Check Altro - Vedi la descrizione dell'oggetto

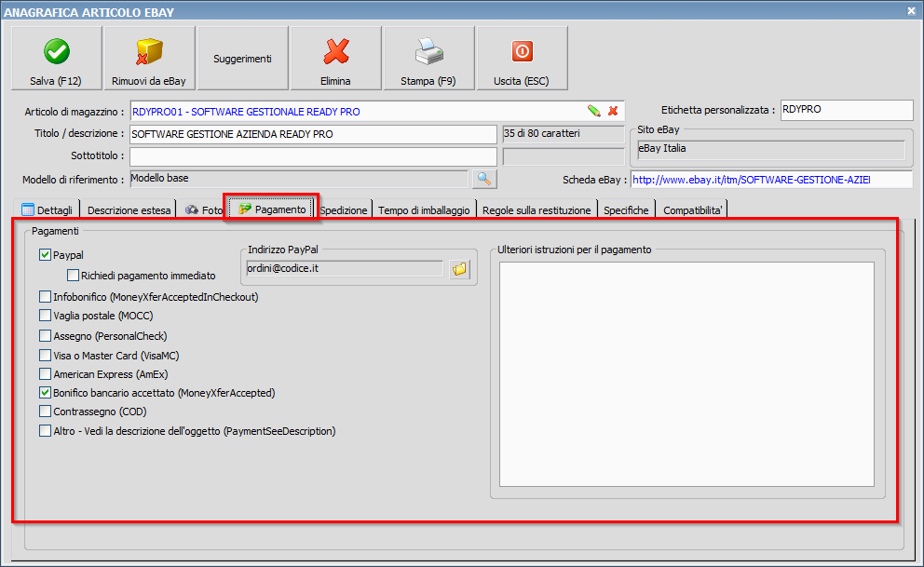click(x=45, y=430)
